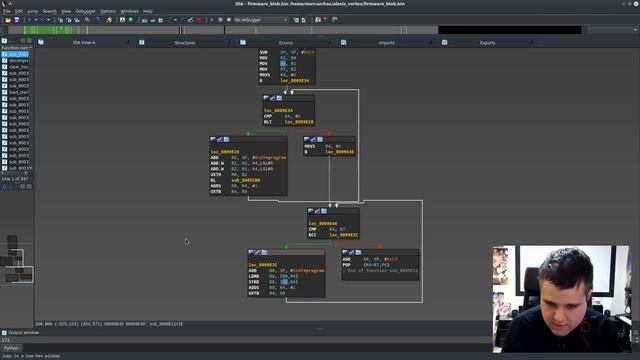This screenshot has height=360, width=640.
Task: Select the 'load_start' function in Functions list
Action: [x=16, y=92]
